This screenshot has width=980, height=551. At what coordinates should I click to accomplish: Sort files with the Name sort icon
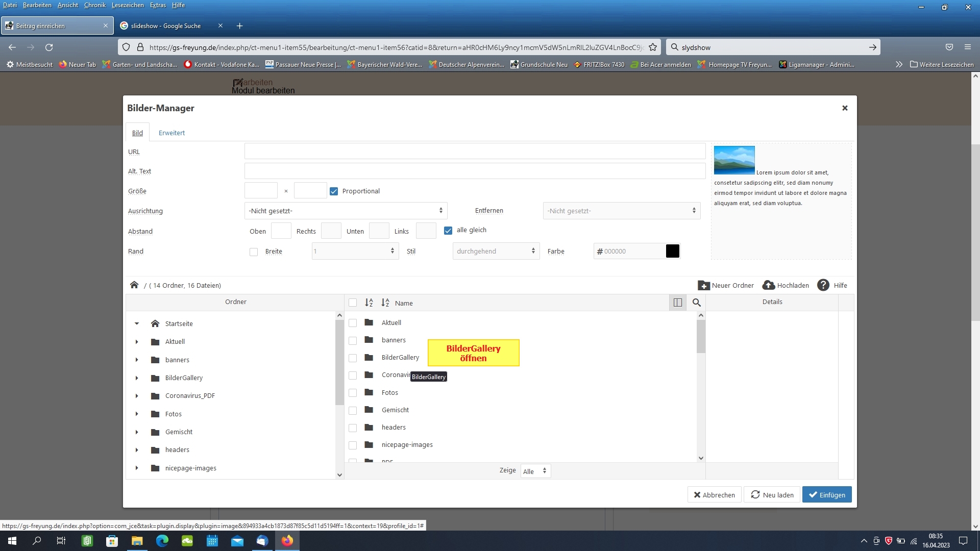[x=385, y=303]
